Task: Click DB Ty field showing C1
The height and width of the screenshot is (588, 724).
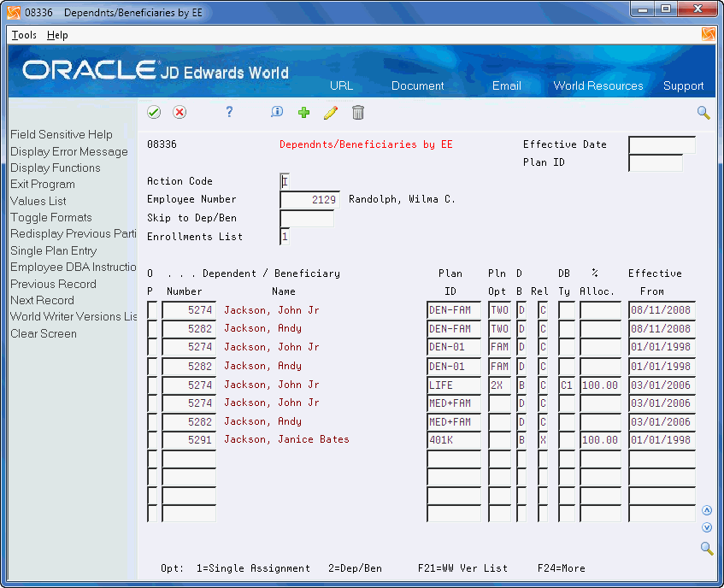Action: click(567, 385)
